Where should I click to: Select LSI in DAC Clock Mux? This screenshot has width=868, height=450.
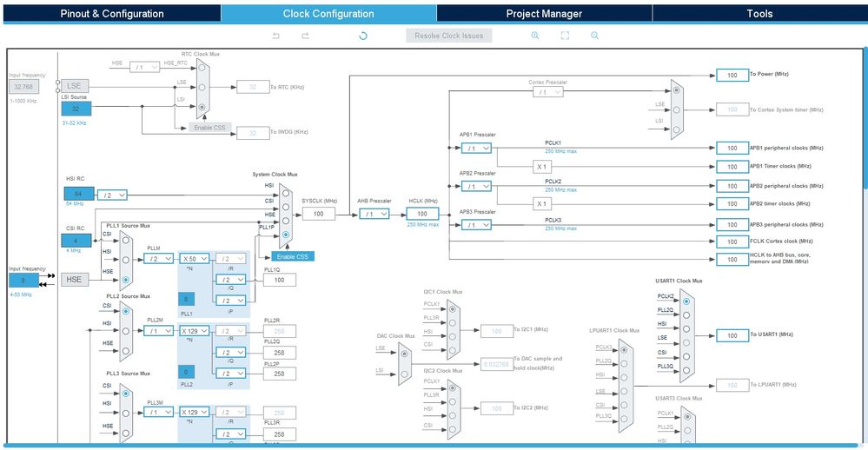[405, 374]
